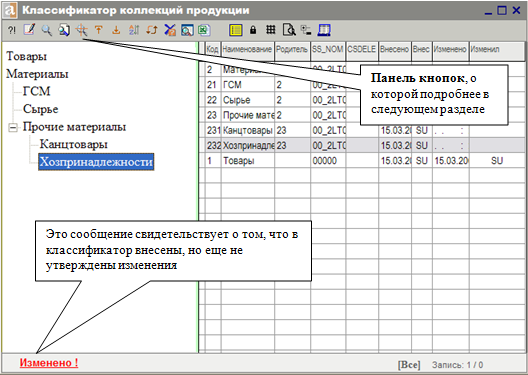Click 'SU' in Изменил column
The image size is (528, 375).
497,161
